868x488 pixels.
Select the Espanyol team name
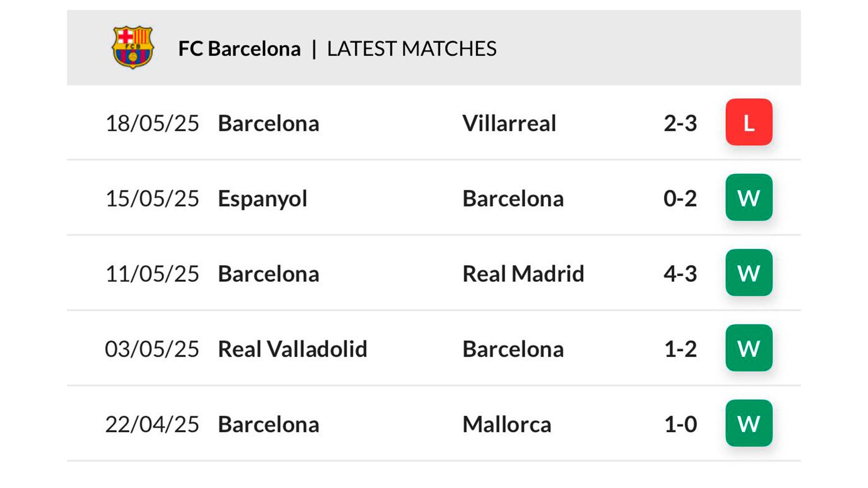point(263,199)
